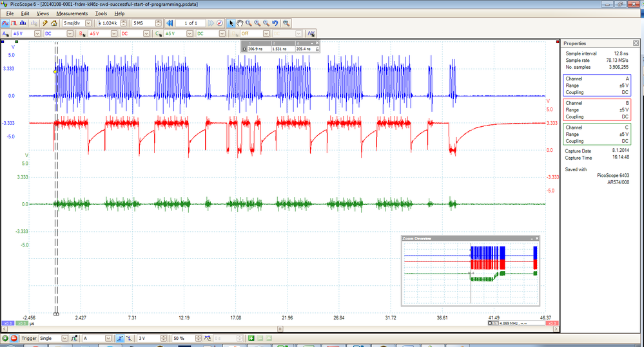Click the Home display icon
The image size is (644, 347).
point(54,23)
